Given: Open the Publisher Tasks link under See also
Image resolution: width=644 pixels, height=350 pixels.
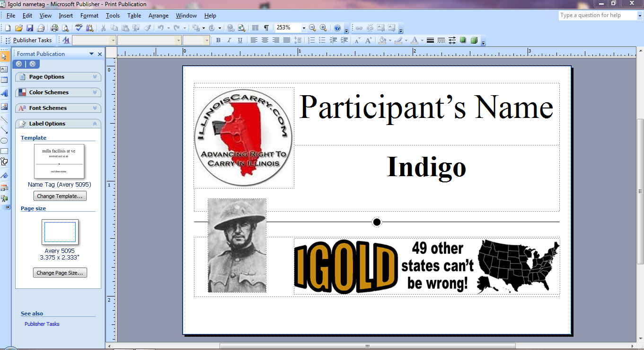Looking at the screenshot, I should (x=42, y=324).
